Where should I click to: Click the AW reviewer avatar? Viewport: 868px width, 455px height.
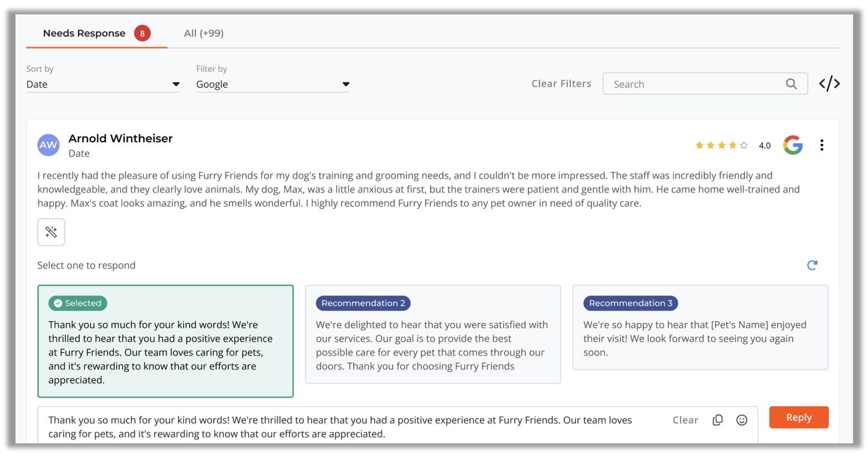tap(48, 145)
